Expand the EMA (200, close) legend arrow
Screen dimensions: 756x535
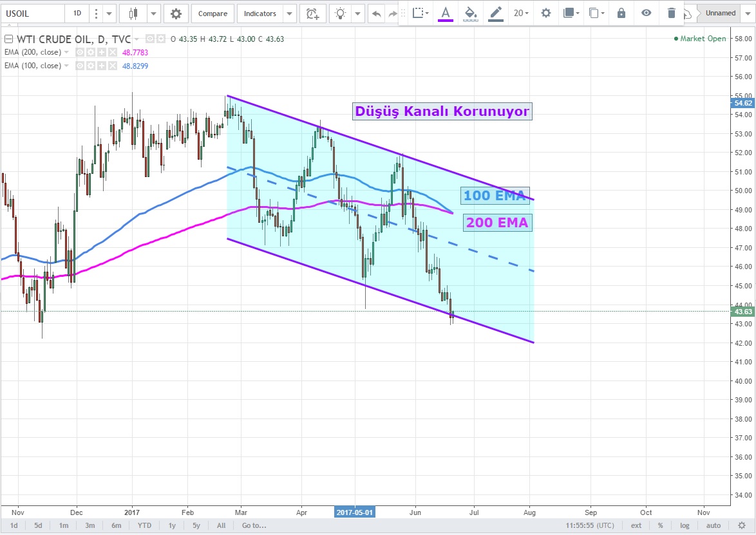point(66,52)
